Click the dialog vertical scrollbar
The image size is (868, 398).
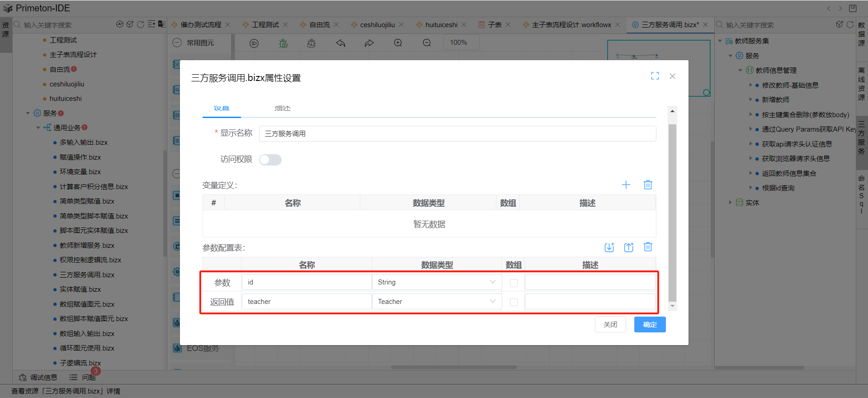coord(672,213)
